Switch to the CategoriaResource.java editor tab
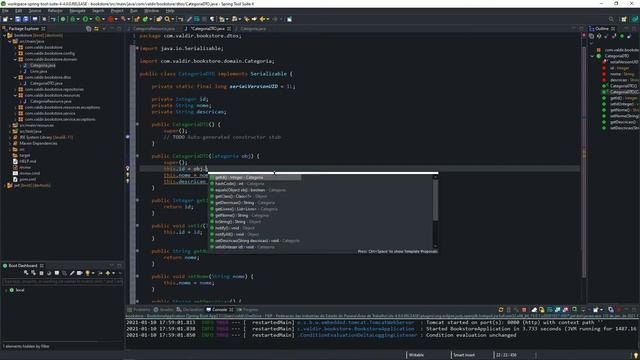The height and width of the screenshot is (360, 640). coord(153,29)
